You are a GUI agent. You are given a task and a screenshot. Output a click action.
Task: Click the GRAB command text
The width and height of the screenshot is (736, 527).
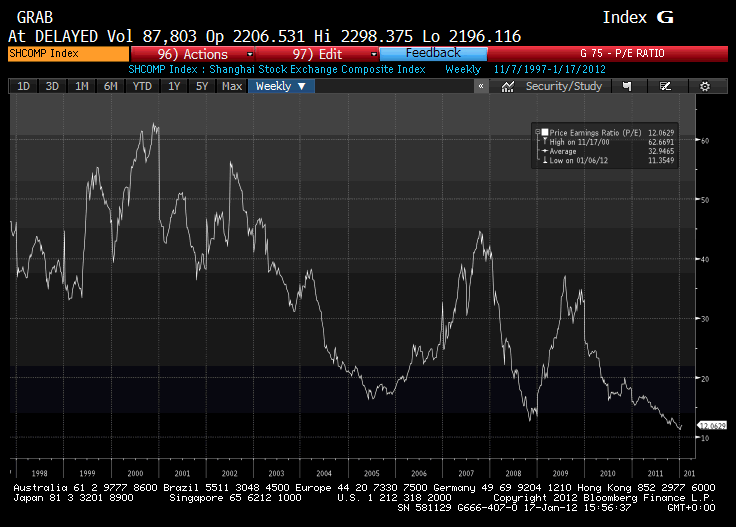tap(35, 17)
